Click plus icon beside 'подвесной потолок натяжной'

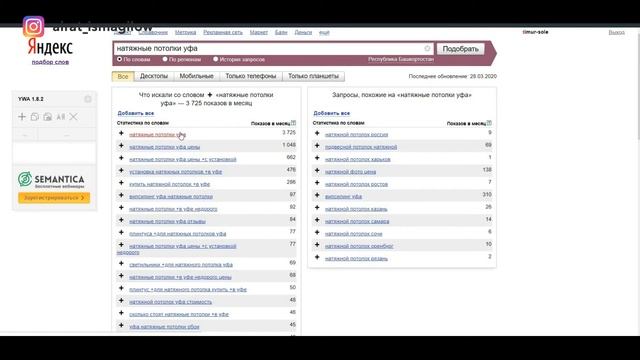point(317,146)
